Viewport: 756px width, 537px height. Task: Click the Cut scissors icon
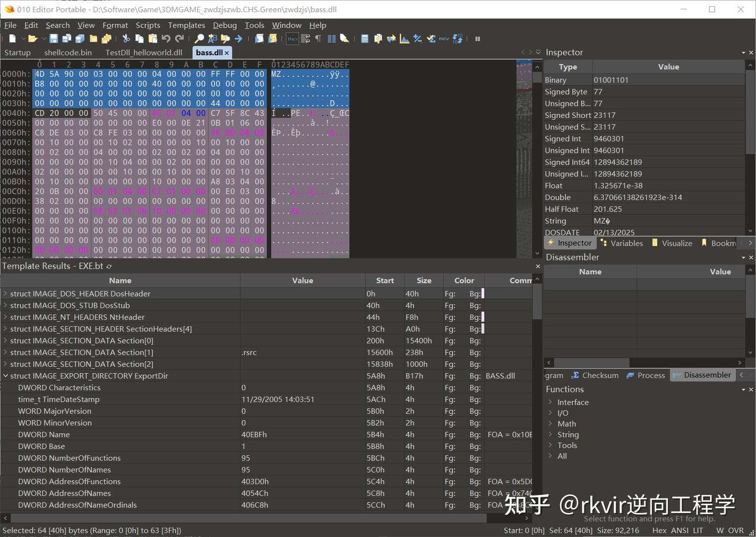[126, 39]
